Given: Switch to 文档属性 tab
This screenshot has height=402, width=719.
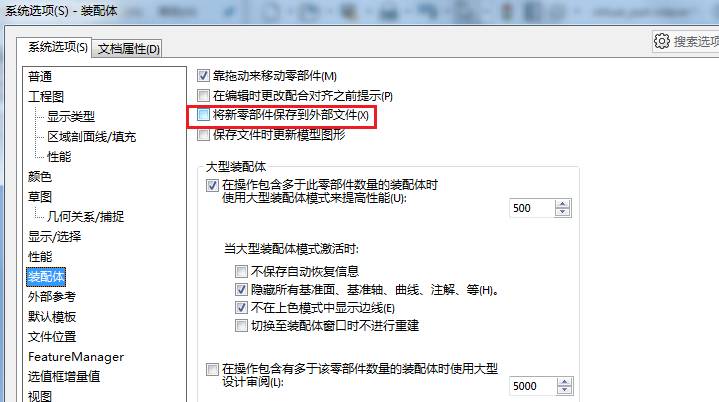Looking at the screenshot, I should click(128, 49).
